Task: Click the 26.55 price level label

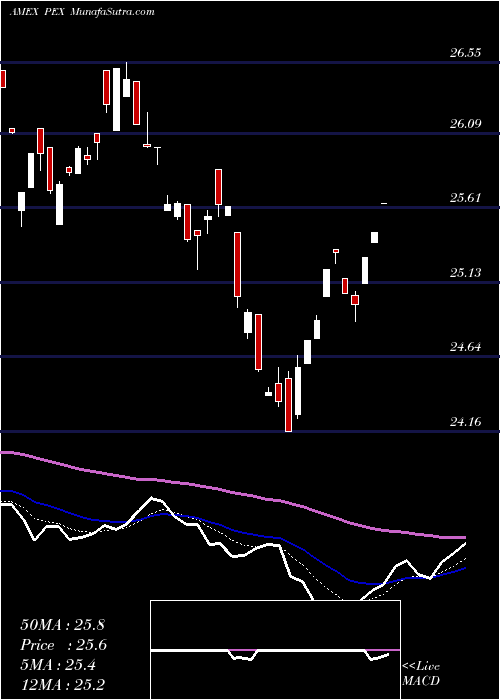Action: tap(465, 53)
